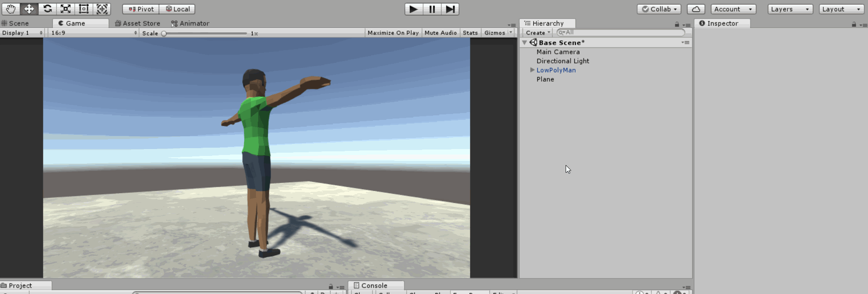
Task: Toggle Pivot handle position button
Action: pyautogui.click(x=141, y=9)
